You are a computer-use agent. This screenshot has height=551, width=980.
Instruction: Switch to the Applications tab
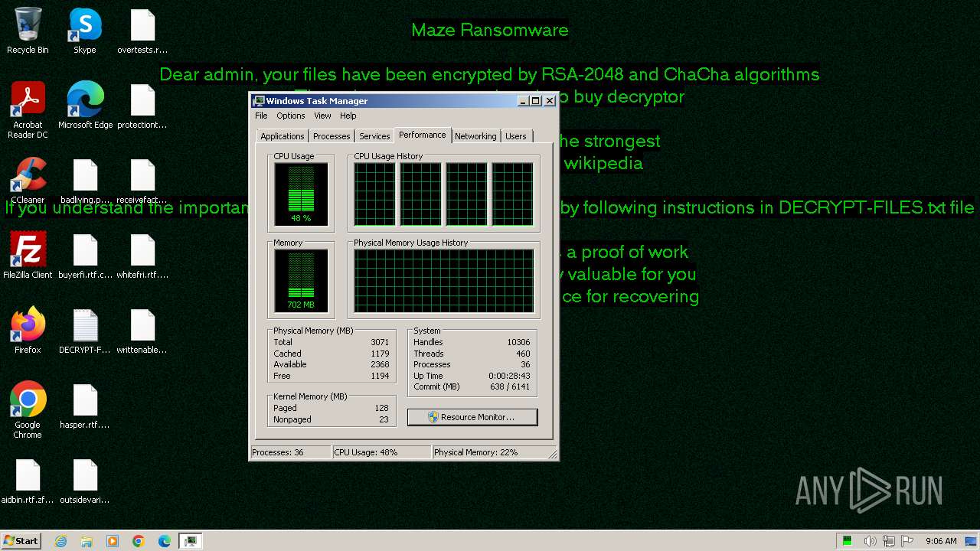coord(283,136)
